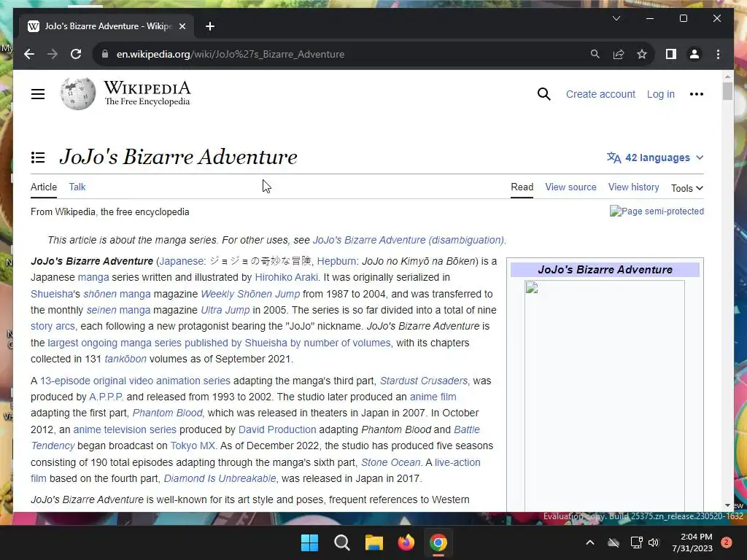This screenshot has width=747, height=560.
Task: Click the browser forward arrow
Action: [53, 54]
